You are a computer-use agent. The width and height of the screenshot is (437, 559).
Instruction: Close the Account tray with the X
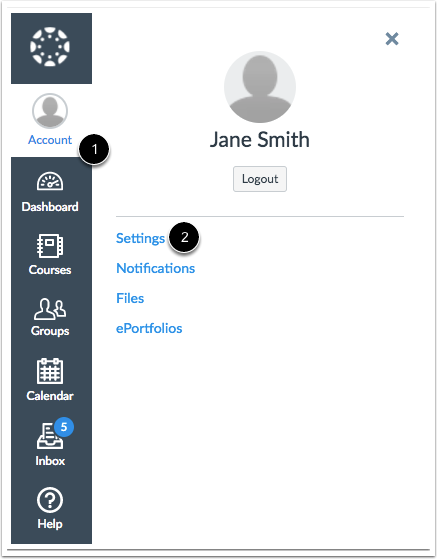coord(392,39)
